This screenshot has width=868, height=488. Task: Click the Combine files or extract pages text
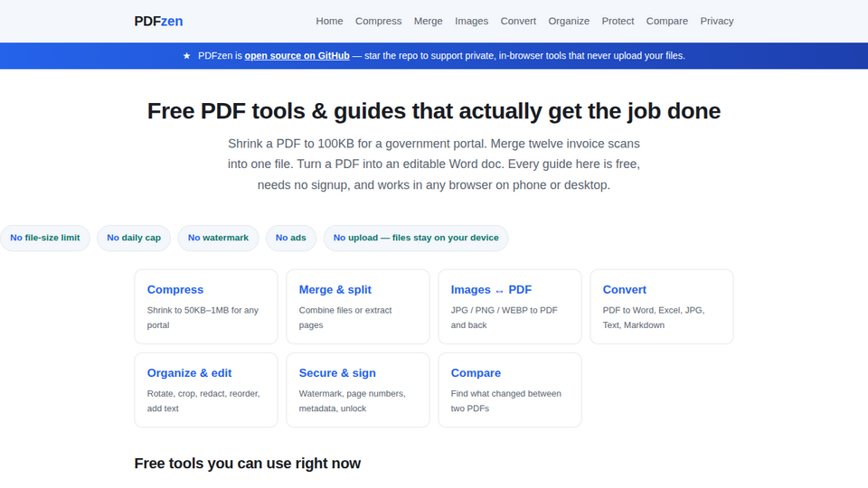pos(345,317)
